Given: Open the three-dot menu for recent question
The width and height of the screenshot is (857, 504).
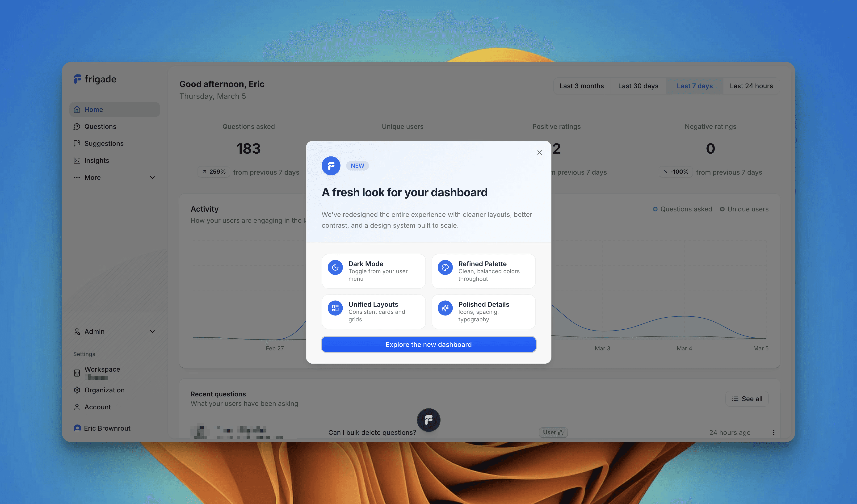Looking at the screenshot, I should [773, 432].
